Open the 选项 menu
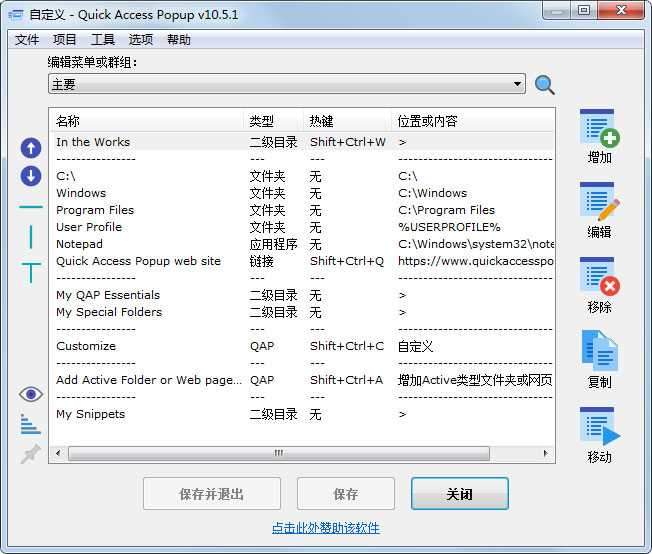 141,40
